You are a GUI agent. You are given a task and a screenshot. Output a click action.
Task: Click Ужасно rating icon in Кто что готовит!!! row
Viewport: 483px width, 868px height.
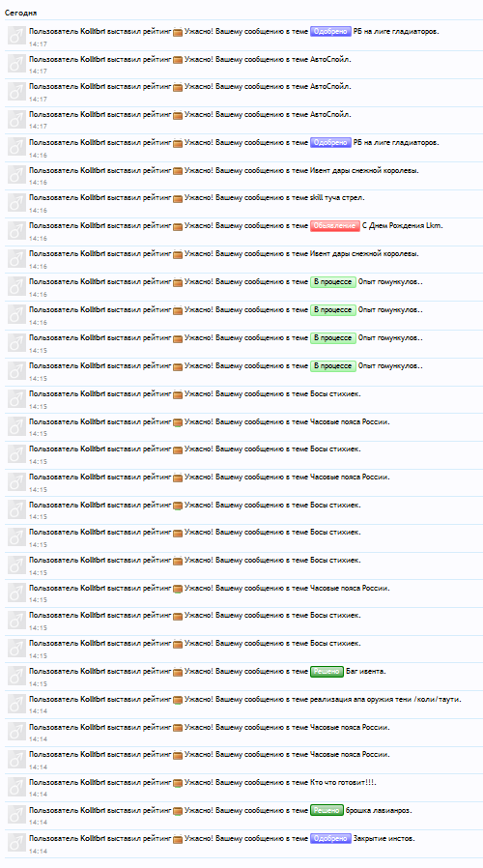click(178, 783)
